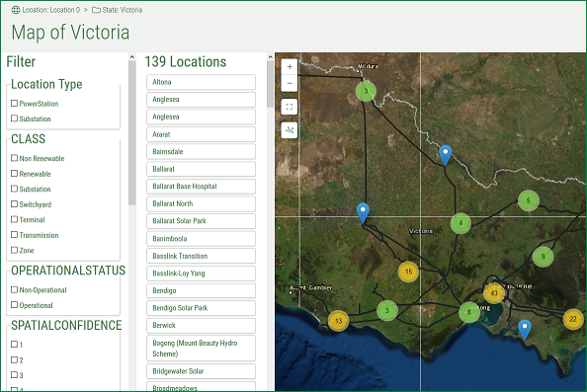Enable the PowerStation location type checkbox
Viewport: 587px width, 392px height.
pos(14,104)
